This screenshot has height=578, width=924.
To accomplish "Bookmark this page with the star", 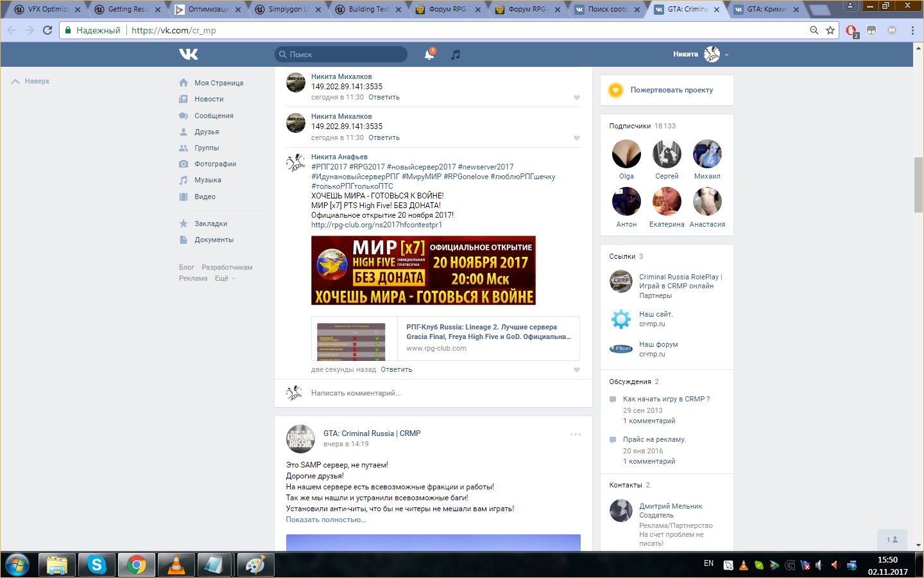I will click(830, 30).
